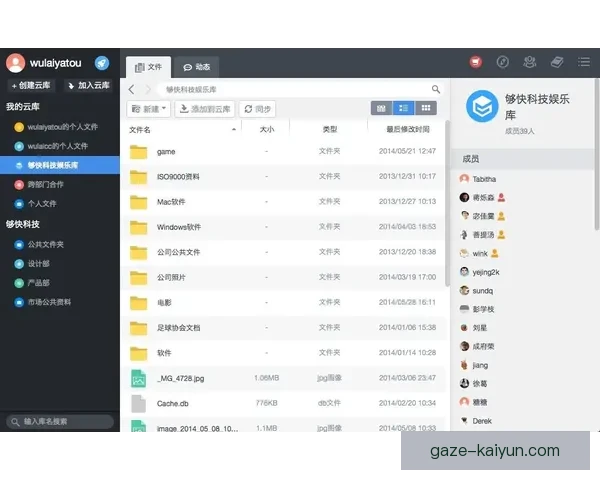
Task: Select the 动态 tab
Action: click(x=197, y=67)
